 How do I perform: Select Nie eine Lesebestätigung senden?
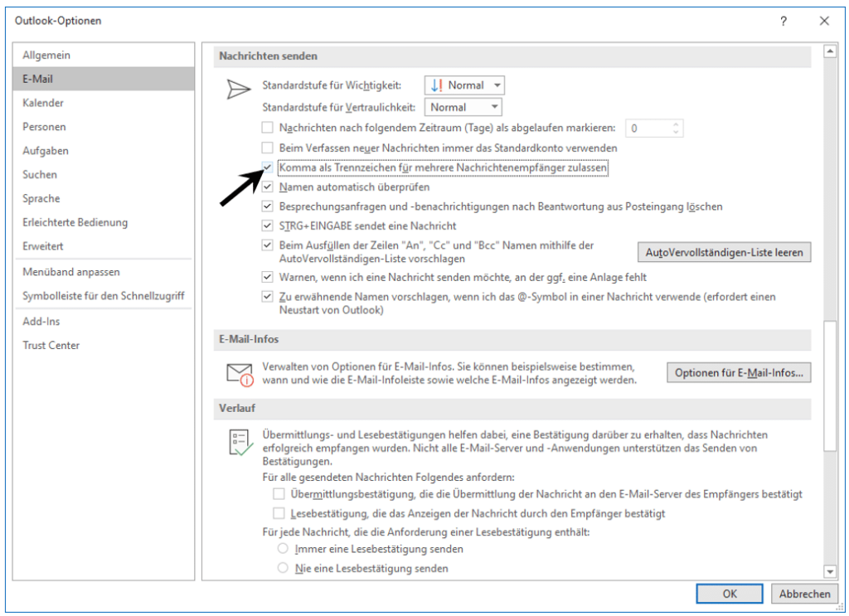tap(283, 568)
